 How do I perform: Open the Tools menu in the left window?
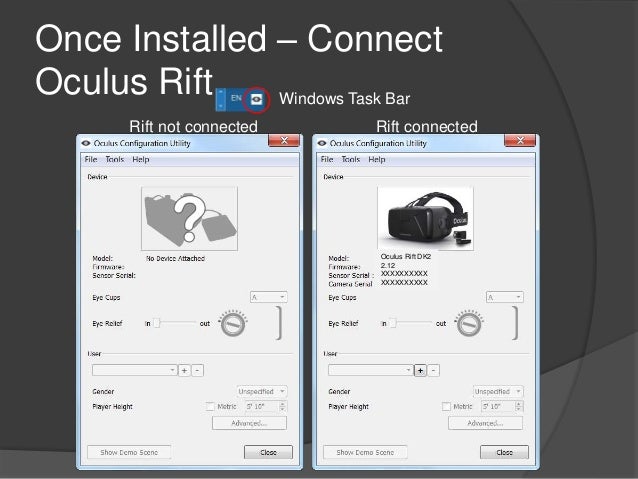tap(115, 160)
